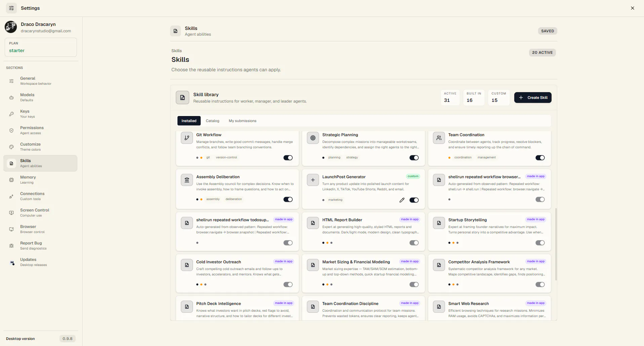644x346 pixels.
Task: Click the General sliders icon in sidebar
Action: tap(11, 81)
